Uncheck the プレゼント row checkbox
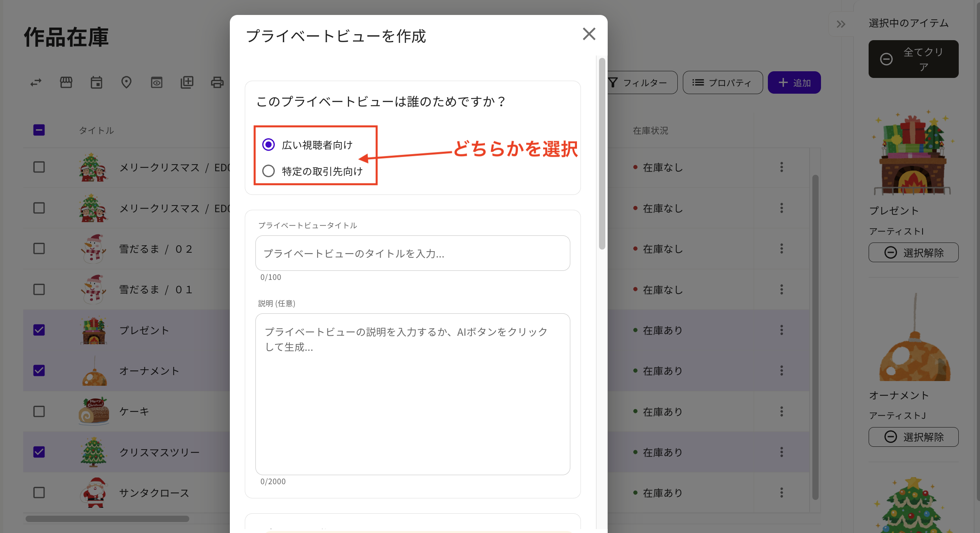The image size is (980, 533). (39, 330)
